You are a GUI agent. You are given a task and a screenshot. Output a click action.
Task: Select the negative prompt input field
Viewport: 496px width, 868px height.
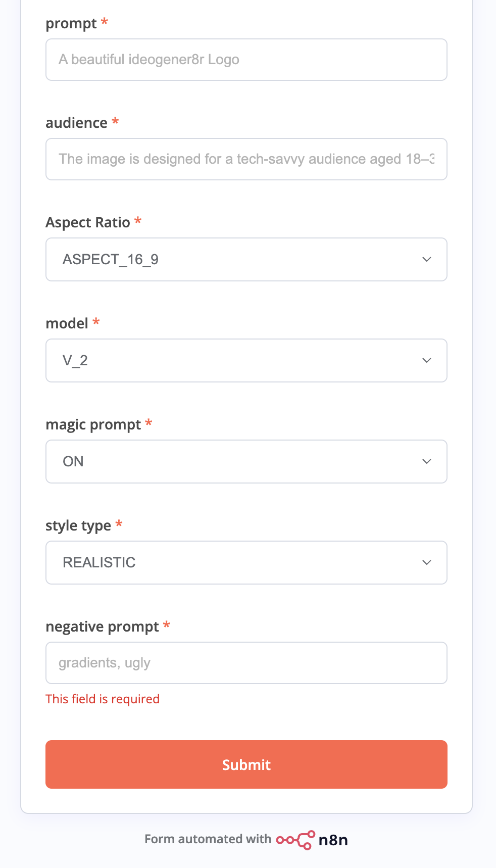tap(246, 663)
